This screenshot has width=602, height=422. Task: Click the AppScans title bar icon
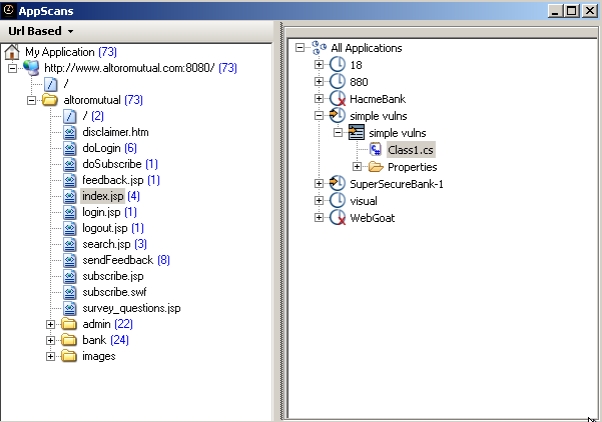click(9, 10)
